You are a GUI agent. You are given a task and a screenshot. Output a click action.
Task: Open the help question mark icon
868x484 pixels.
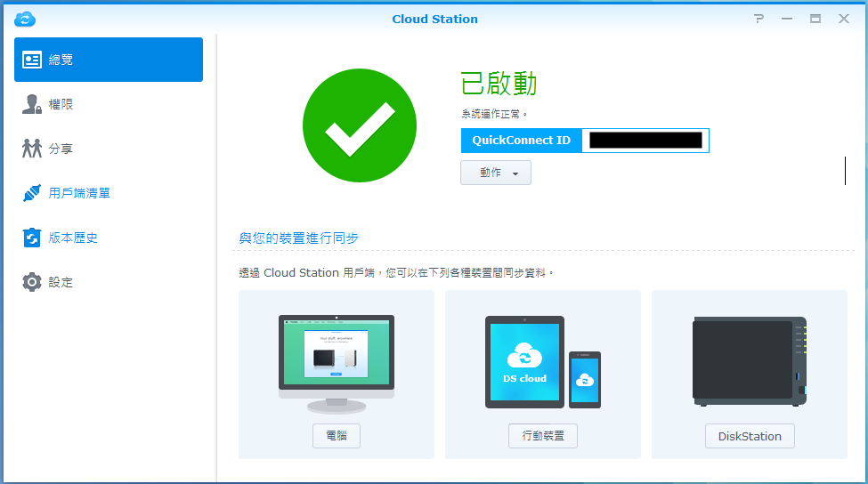pos(759,19)
